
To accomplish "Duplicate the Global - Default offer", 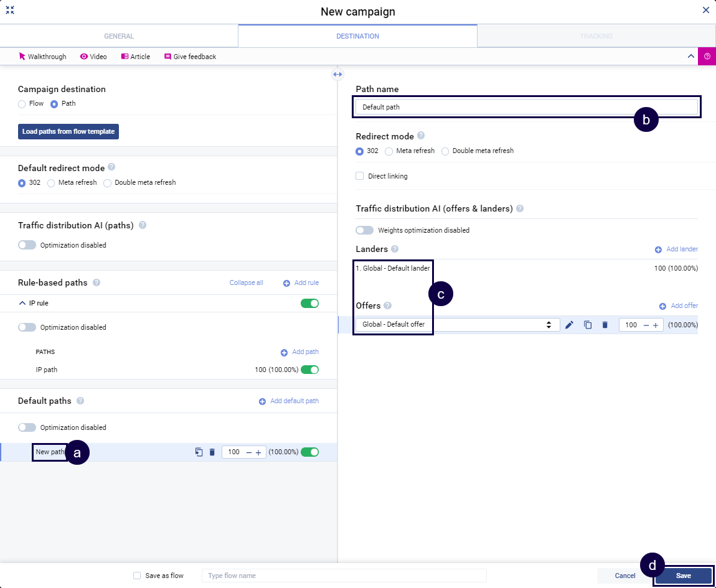I will coord(587,325).
